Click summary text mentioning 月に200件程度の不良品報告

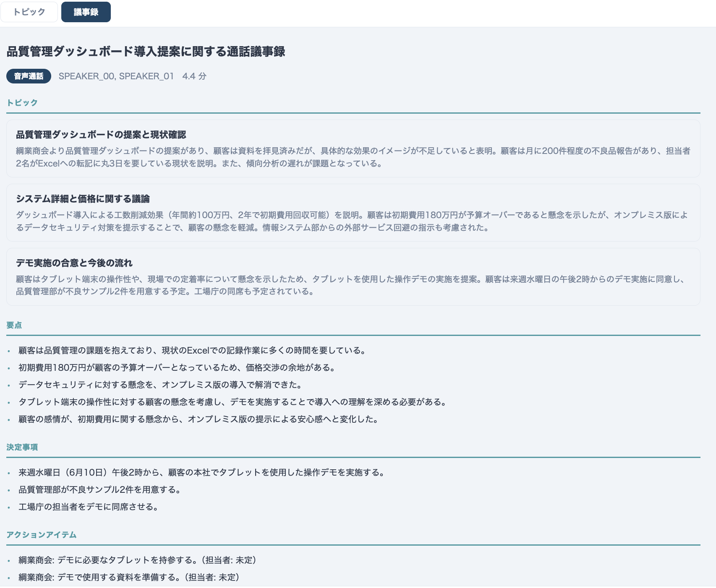[x=353, y=157]
